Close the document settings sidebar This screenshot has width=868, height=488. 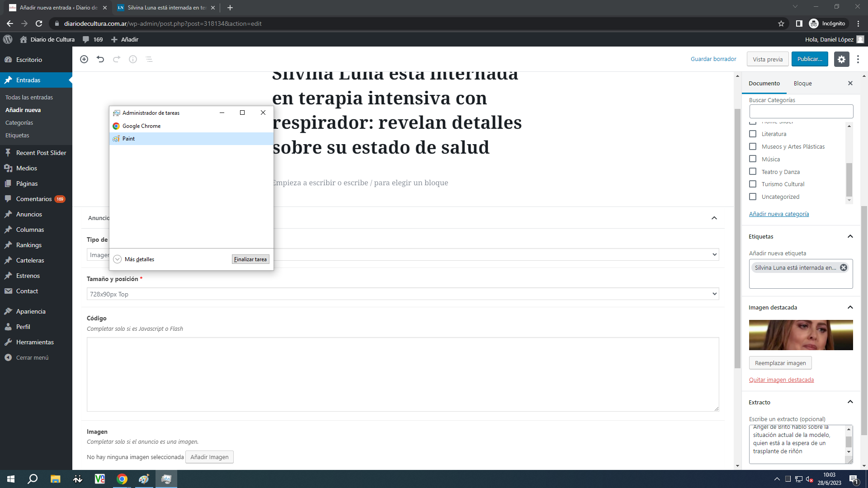point(850,83)
